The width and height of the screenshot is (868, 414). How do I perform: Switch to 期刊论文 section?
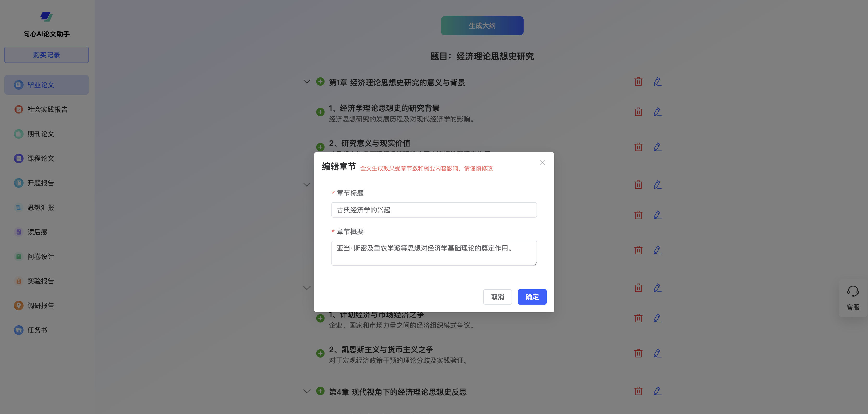(47, 134)
